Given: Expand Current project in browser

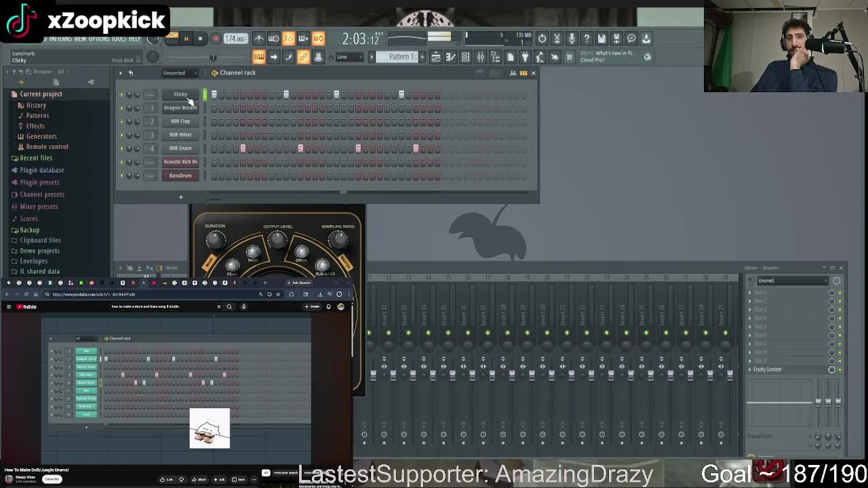Looking at the screenshot, I should coord(41,94).
